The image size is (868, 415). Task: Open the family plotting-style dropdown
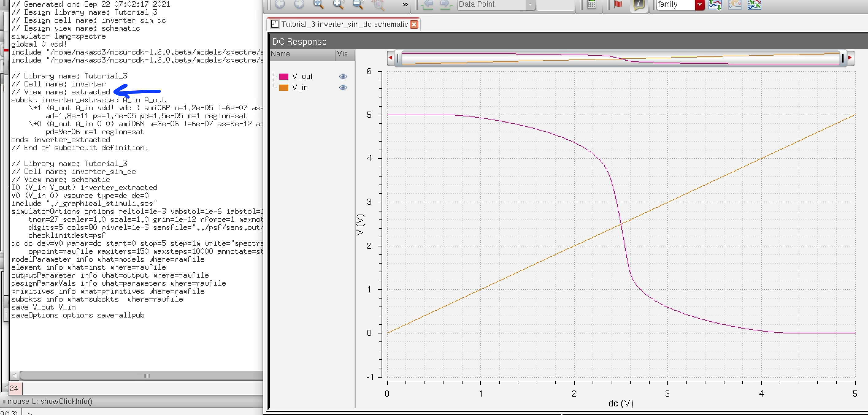coord(700,5)
